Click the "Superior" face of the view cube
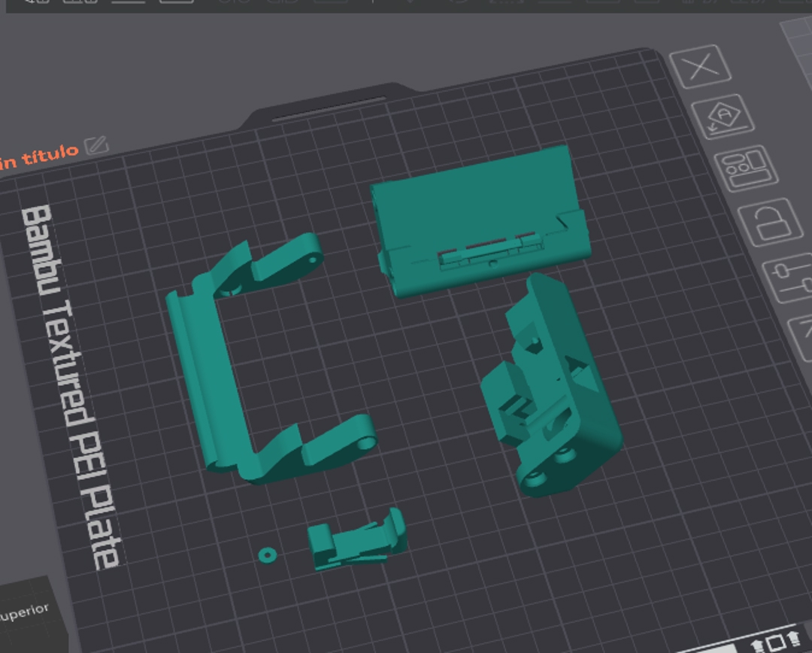The image size is (812, 653). pos(25,612)
